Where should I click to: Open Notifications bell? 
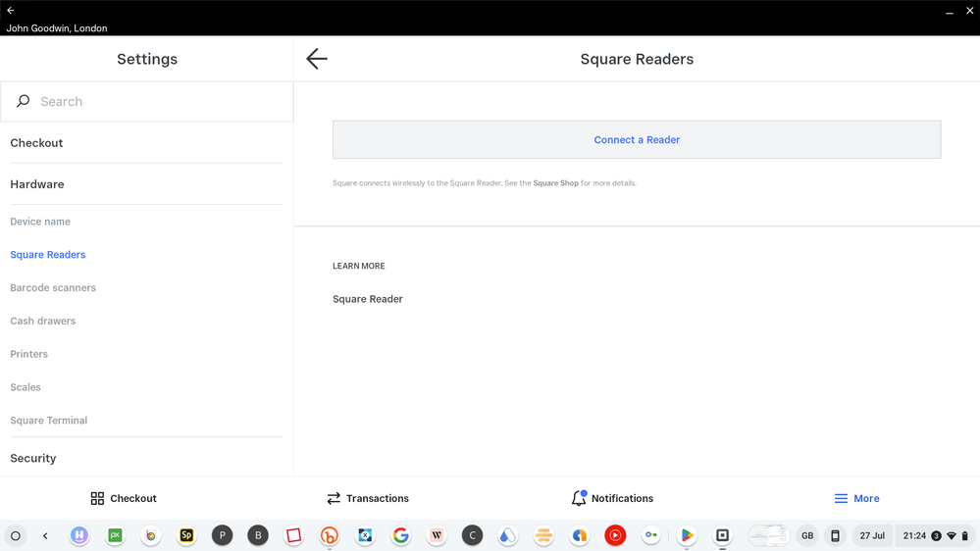pos(612,498)
